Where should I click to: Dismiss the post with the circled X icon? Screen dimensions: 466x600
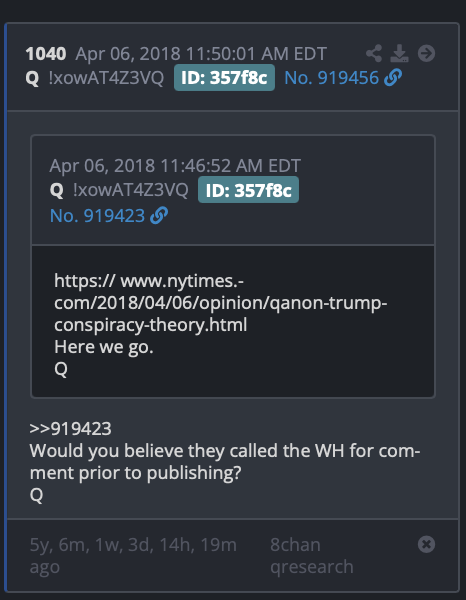point(426,544)
